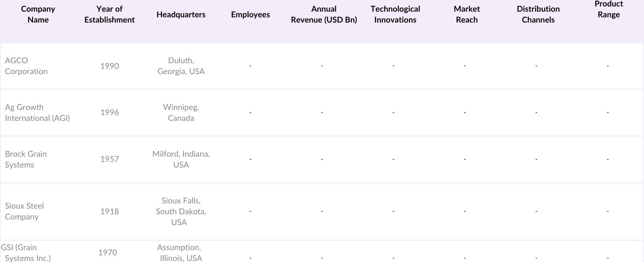Click the AGCO Corporation company cell
Screen dimensions: 644x263
coord(26,66)
